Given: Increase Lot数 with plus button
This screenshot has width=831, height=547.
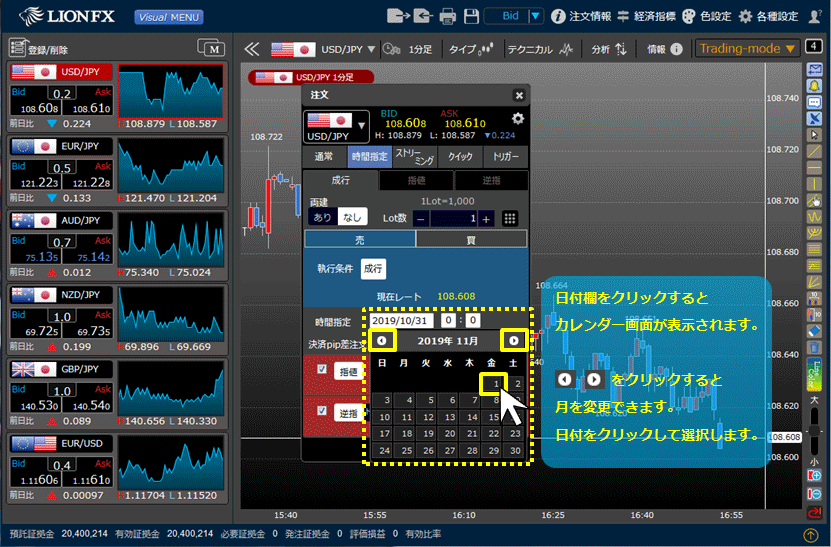Looking at the screenshot, I should coord(486,218).
